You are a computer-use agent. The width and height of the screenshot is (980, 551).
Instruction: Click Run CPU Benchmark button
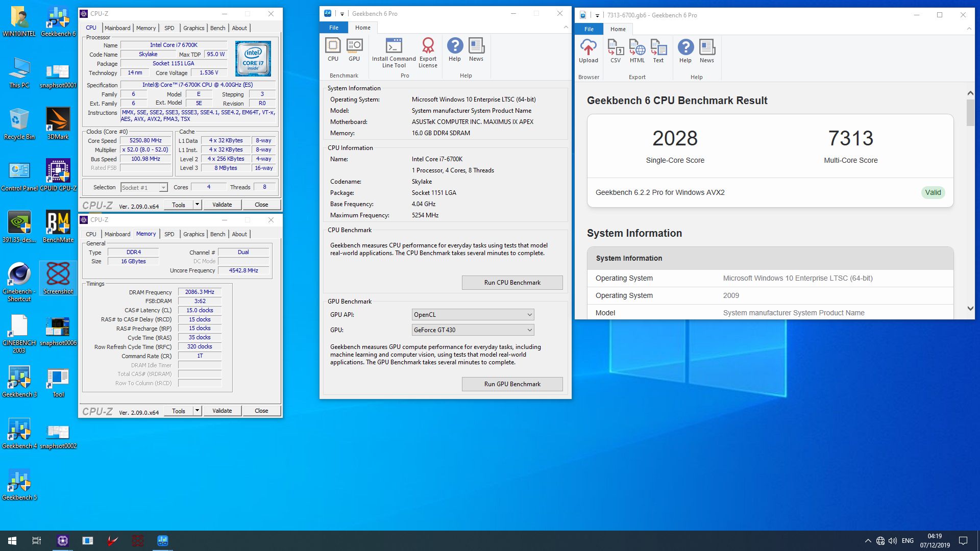tap(512, 283)
